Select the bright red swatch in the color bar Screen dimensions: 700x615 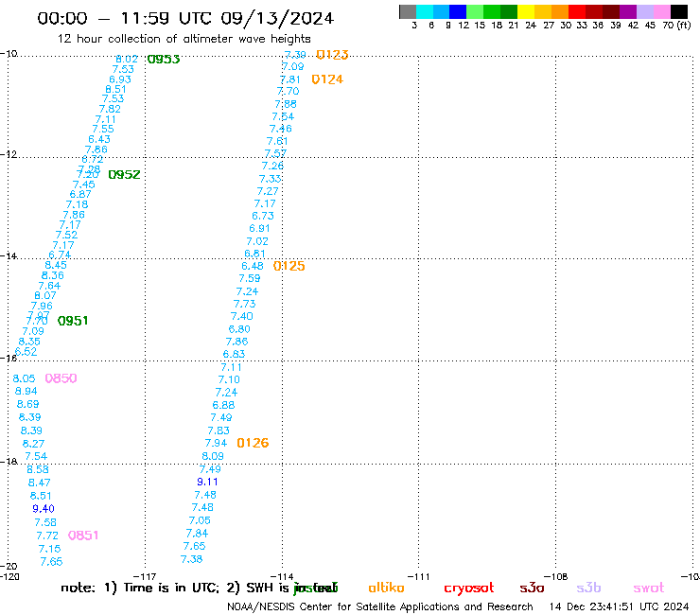(x=577, y=11)
